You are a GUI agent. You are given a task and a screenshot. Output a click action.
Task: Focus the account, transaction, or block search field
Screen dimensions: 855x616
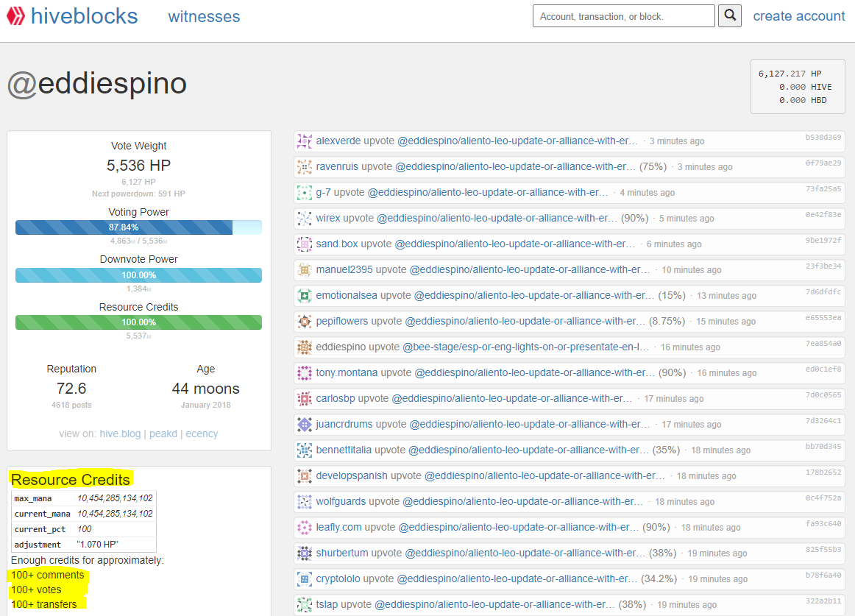(623, 15)
